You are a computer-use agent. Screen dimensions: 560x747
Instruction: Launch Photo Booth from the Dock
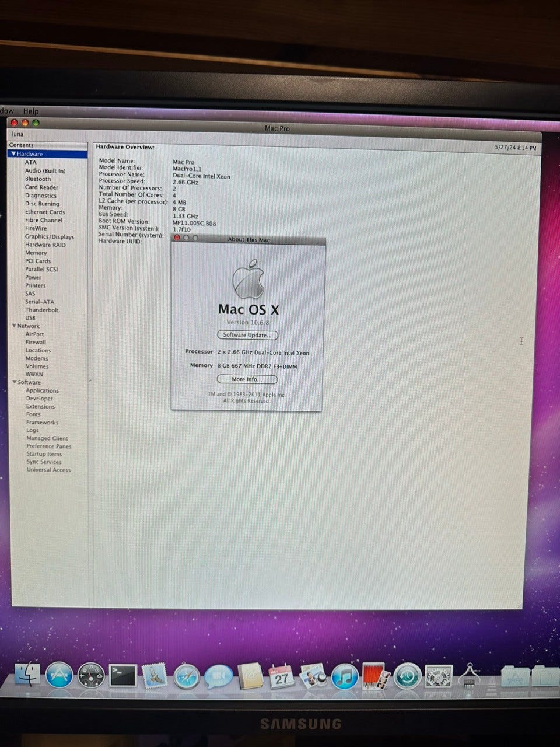click(x=377, y=676)
